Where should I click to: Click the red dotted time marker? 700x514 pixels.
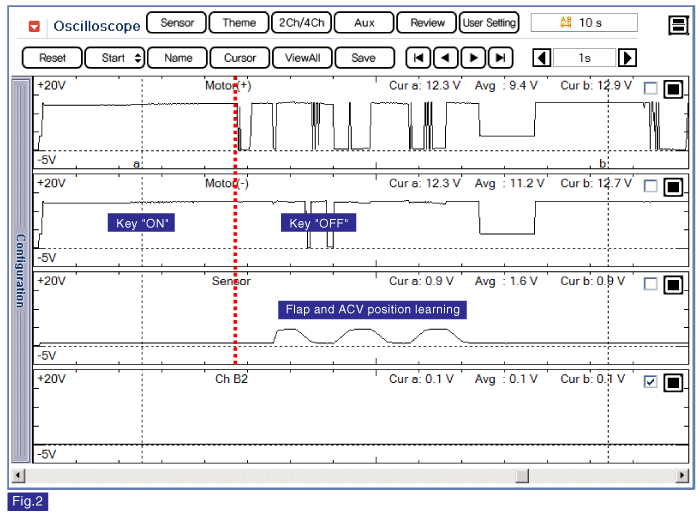pos(235,221)
